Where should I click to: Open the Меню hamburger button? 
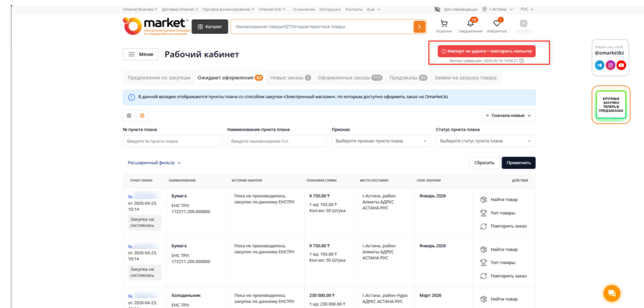point(141,54)
